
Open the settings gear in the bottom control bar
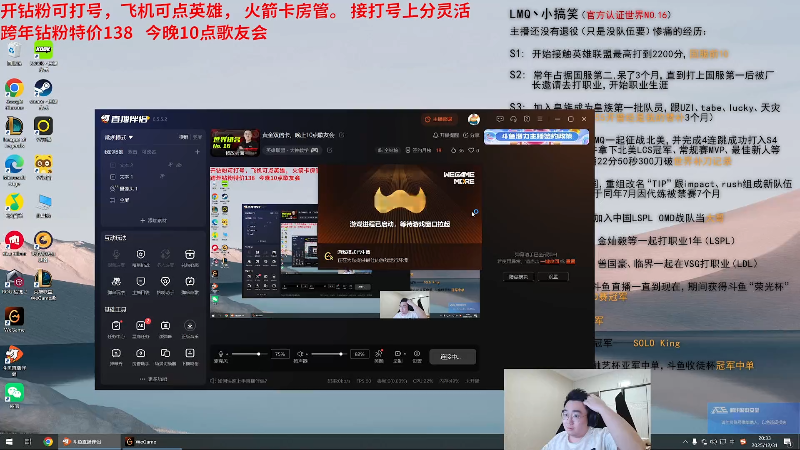pyautogui.click(x=417, y=354)
